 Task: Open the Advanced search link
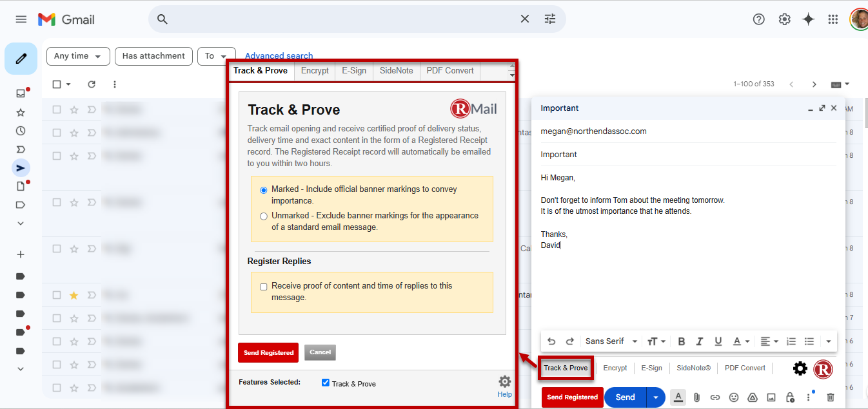click(279, 56)
